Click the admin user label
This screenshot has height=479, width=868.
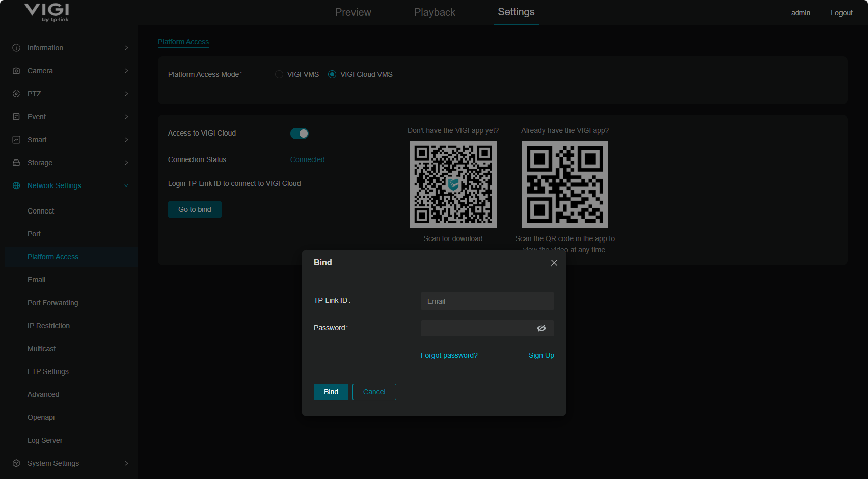[x=801, y=13]
